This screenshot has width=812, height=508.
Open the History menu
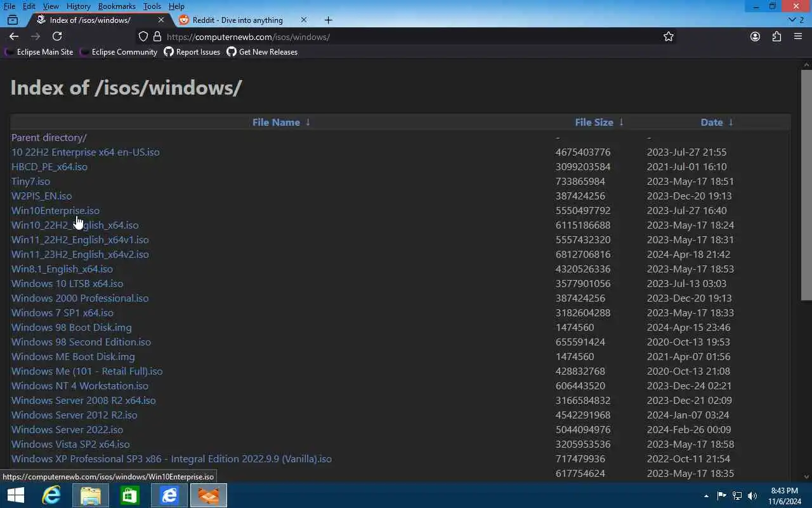78,6
